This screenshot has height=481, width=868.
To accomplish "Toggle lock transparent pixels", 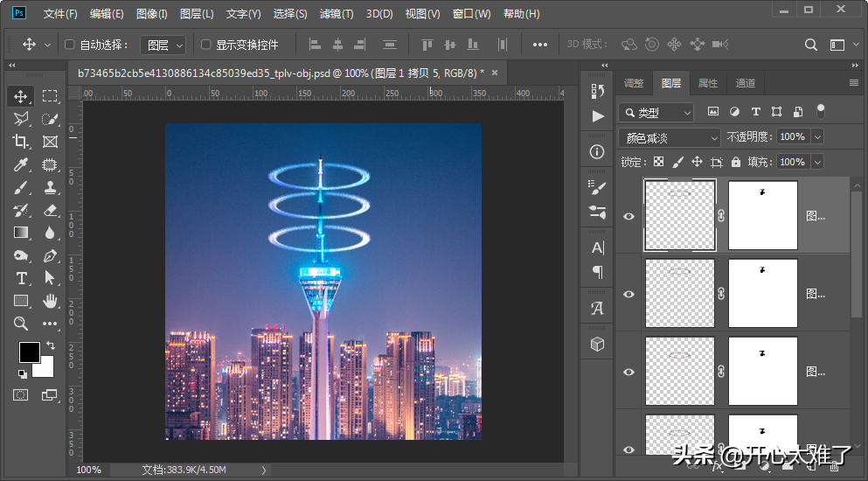I will (659, 162).
